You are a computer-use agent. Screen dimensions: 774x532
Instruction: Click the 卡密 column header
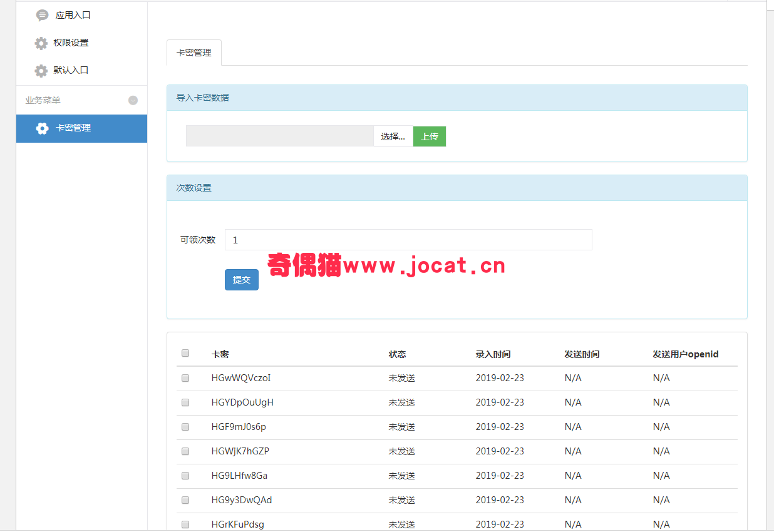pos(220,354)
